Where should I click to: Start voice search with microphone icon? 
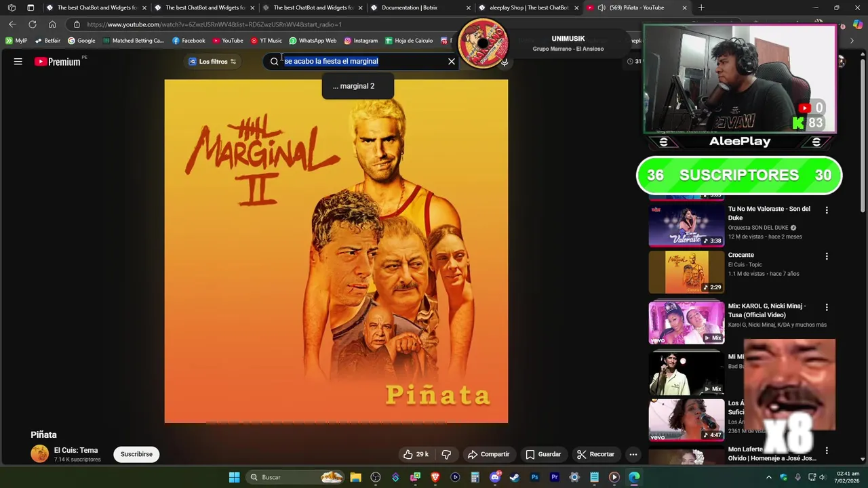click(505, 62)
